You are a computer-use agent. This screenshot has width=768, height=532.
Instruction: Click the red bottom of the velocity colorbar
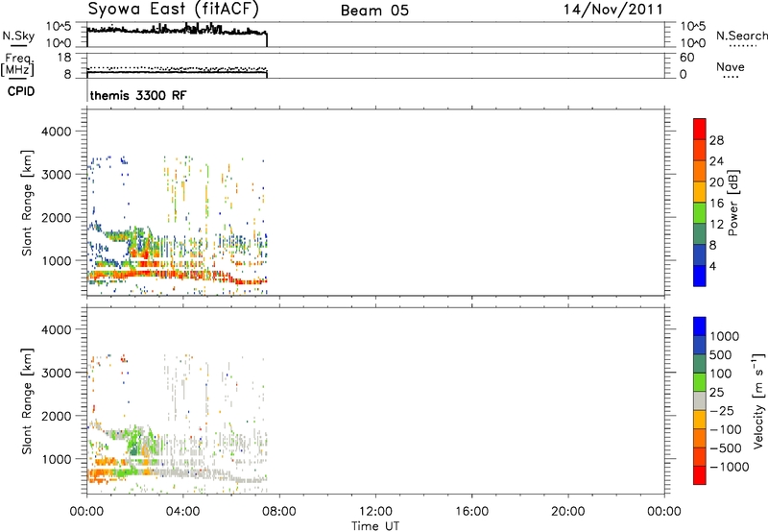click(700, 475)
